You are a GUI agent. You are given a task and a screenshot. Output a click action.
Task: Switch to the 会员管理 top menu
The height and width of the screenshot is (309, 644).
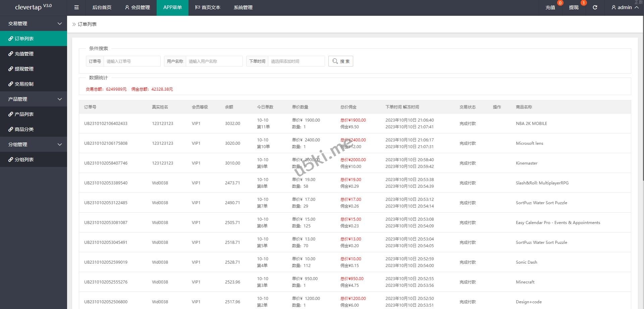(x=137, y=7)
